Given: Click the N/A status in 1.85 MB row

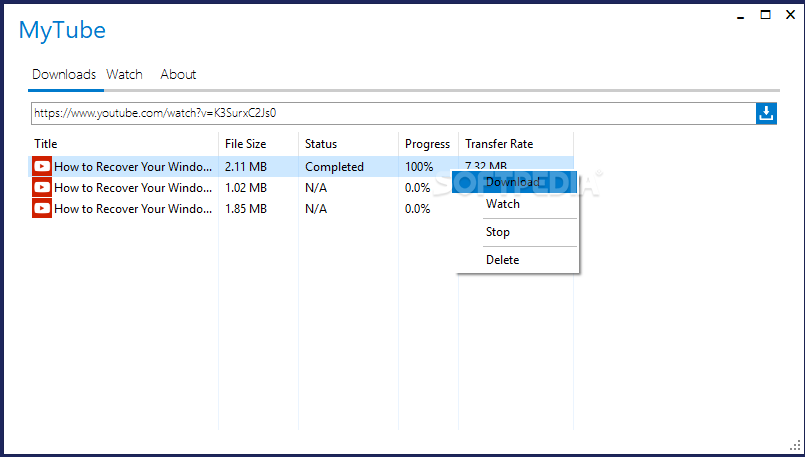Looking at the screenshot, I should 316,209.
